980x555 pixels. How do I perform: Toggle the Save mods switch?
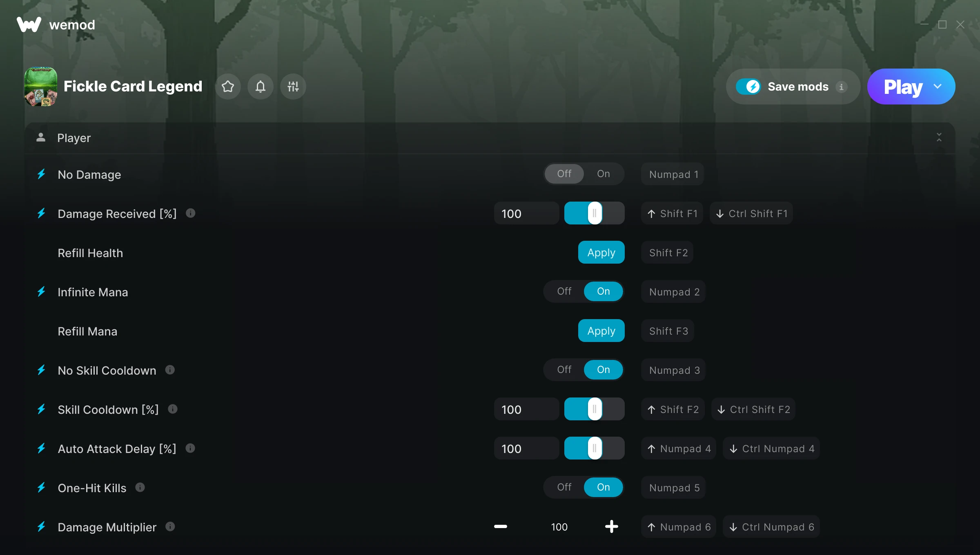point(748,87)
